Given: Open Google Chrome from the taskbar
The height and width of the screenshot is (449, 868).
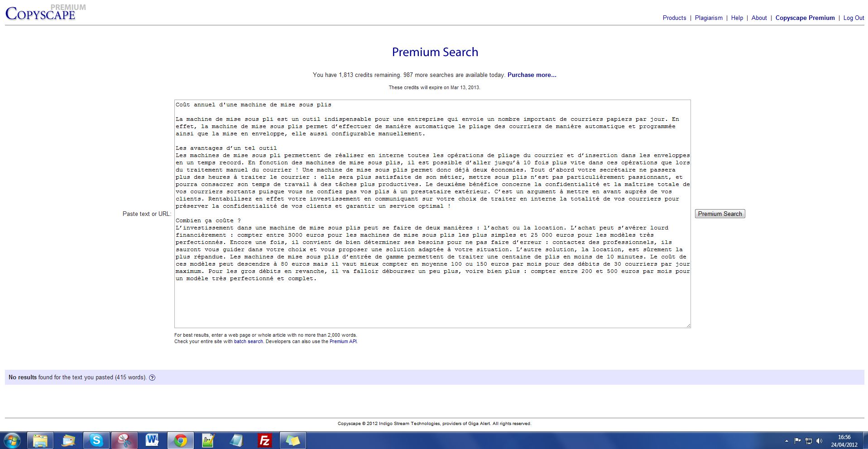Looking at the screenshot, I should point(181,440).
